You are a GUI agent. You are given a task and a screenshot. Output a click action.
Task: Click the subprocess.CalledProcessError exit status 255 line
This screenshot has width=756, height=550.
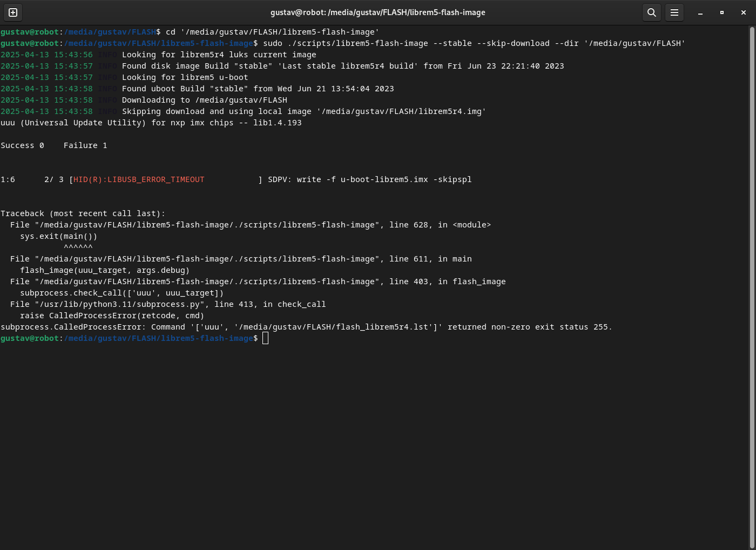point(306,327)
